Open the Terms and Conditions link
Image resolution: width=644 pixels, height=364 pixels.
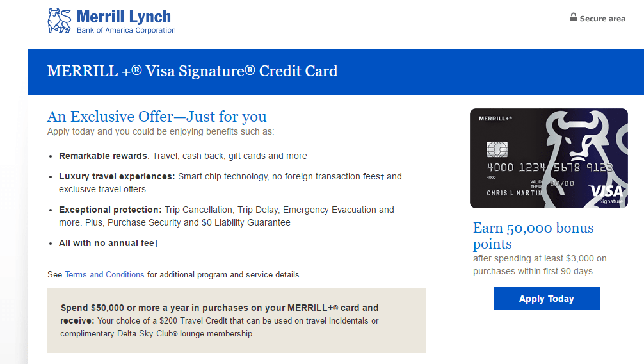click(x=104, y=274)
